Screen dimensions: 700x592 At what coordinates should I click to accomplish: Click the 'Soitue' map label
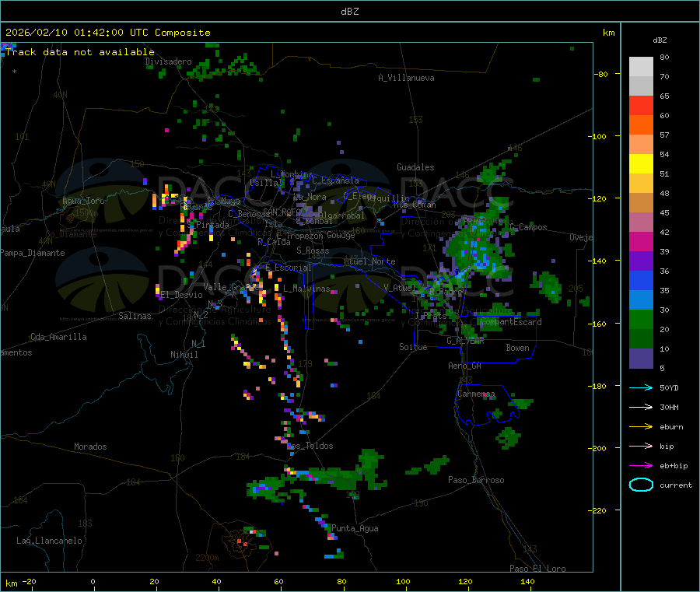(x=413, y=347)
